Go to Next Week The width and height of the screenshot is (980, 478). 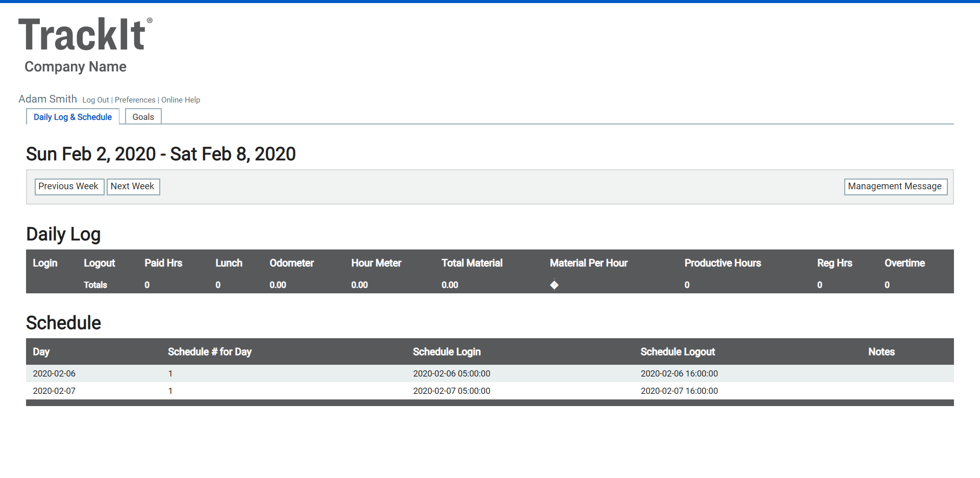point(133,187)
